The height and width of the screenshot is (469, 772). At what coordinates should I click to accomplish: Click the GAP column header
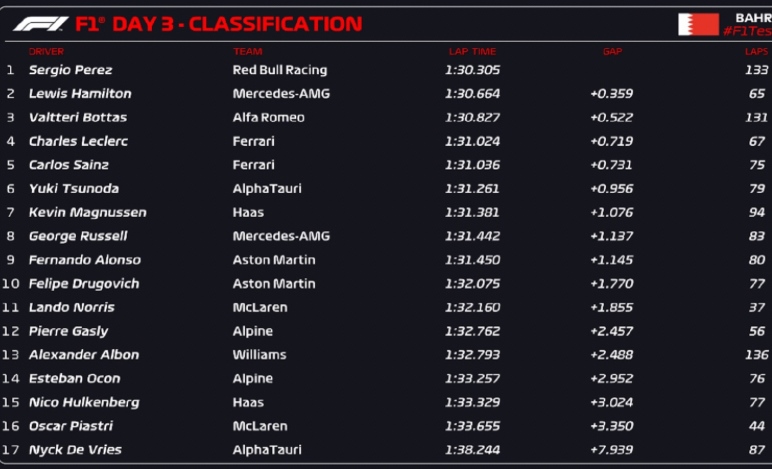click(612, 51)
